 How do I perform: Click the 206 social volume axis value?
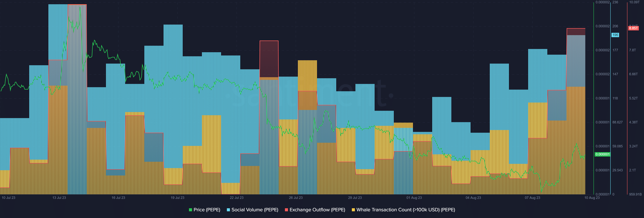click(615, 26)
